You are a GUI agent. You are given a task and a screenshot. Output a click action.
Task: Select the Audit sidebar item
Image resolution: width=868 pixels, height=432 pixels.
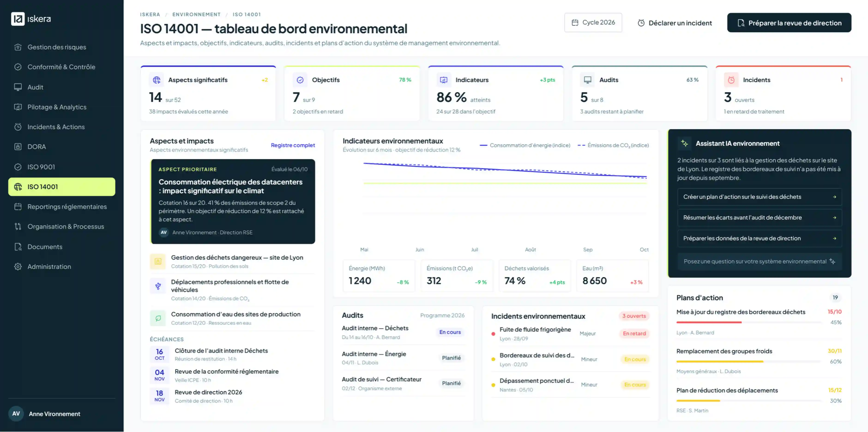(62, 87)
